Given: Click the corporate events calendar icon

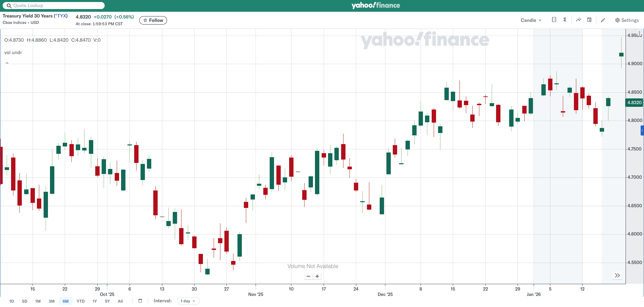Looking at the screenshot, I should click(x=589, y=20).
